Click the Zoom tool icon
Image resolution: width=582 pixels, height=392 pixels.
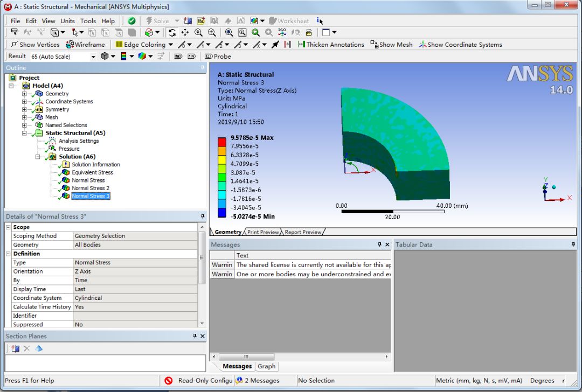198,33
